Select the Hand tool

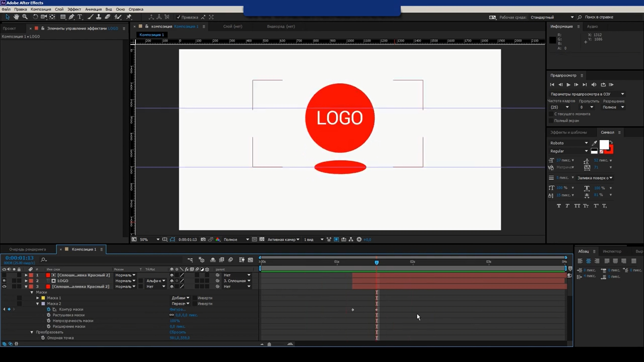16,17
